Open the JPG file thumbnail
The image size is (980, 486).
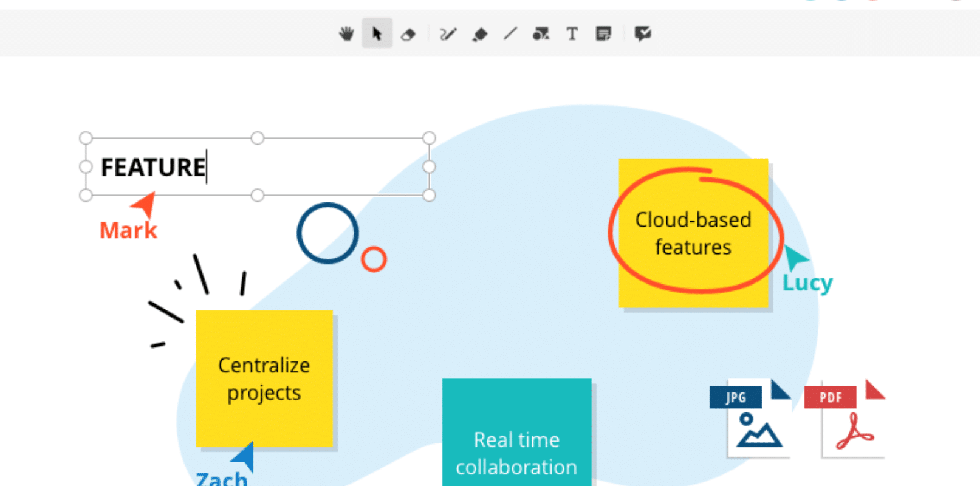click(x=751, y=420)
